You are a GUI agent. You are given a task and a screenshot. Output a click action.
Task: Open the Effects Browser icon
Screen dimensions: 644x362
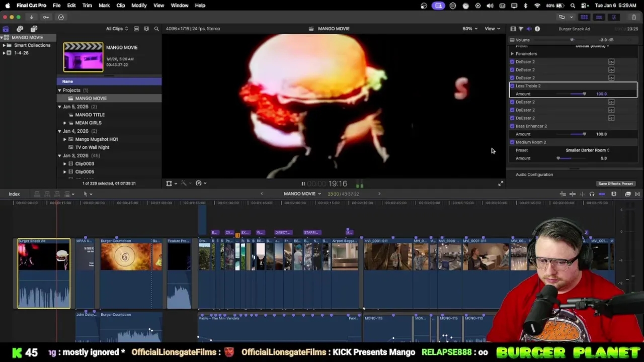(x=628, y=194)
